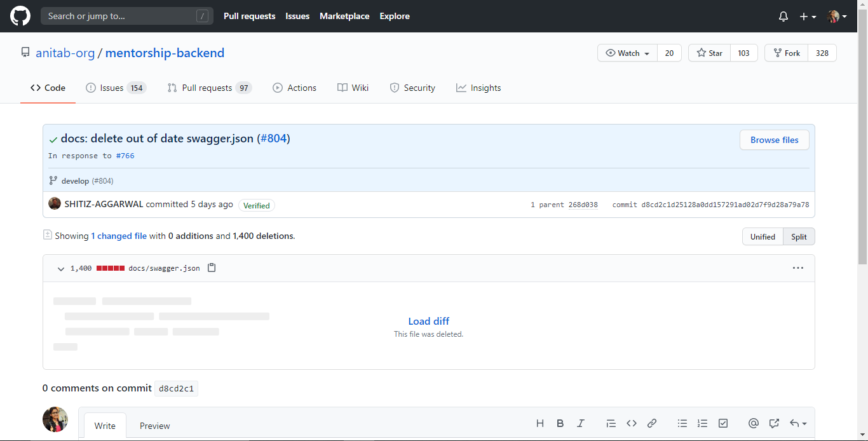Add a link in the comment editor

pyautogui.click(x=652, y=423)
